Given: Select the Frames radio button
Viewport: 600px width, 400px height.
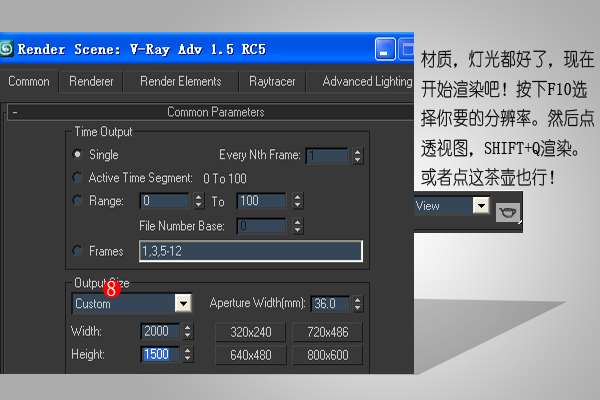Looking at the screenshot, I should coord(77,251).
